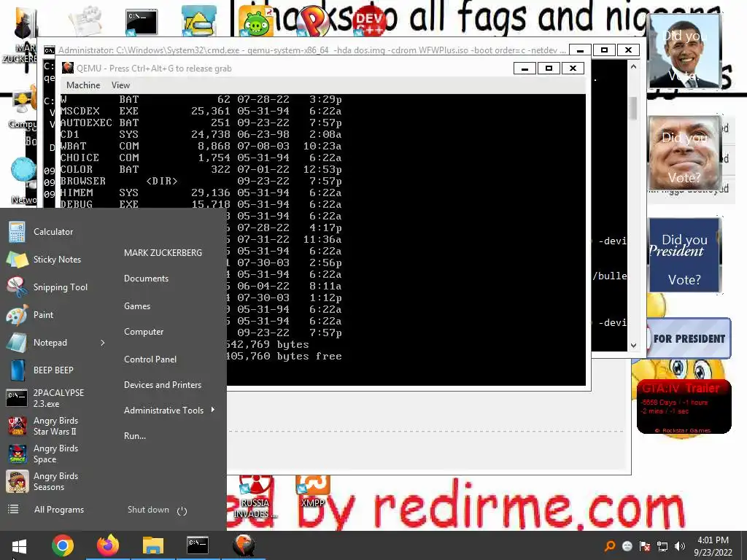747x560 pixels.
Task: Click the MSCDEX EXE row in QEMU
Action: click(x=201, y=111)
